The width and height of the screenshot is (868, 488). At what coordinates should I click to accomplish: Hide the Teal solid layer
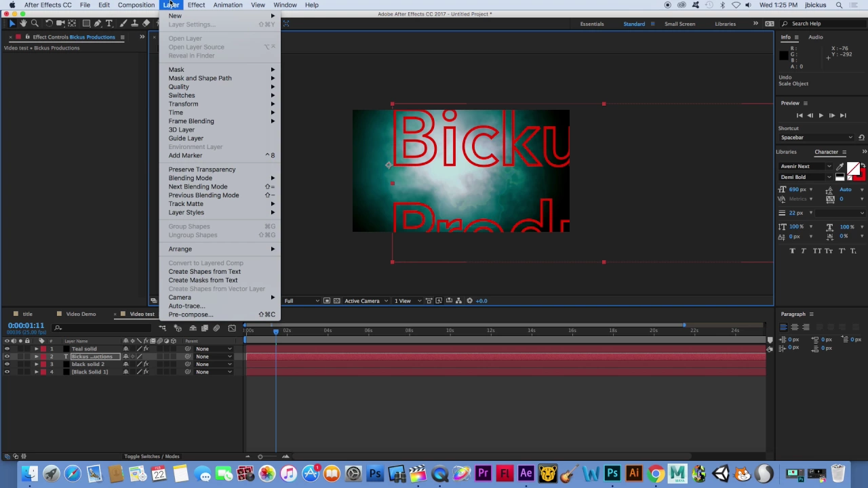point(7,349)
